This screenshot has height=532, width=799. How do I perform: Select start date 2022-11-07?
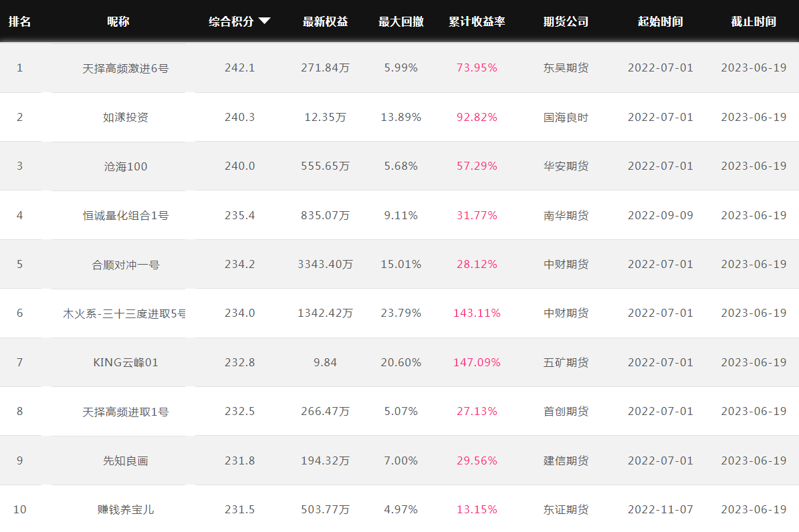coord(661,509)
